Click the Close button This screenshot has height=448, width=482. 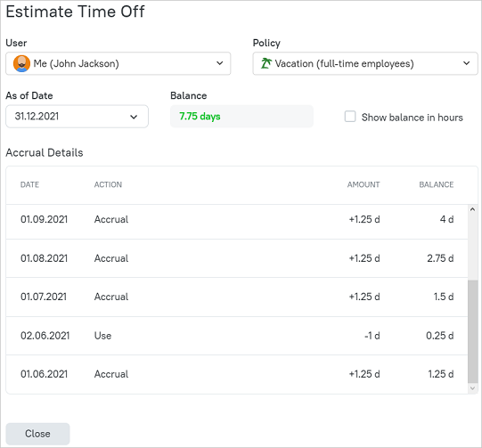pos(37,434)
